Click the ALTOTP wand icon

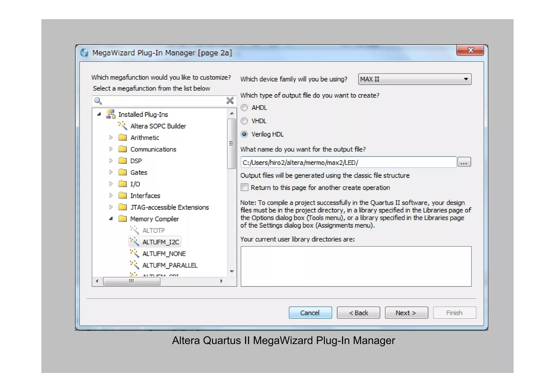click(134, 230)
